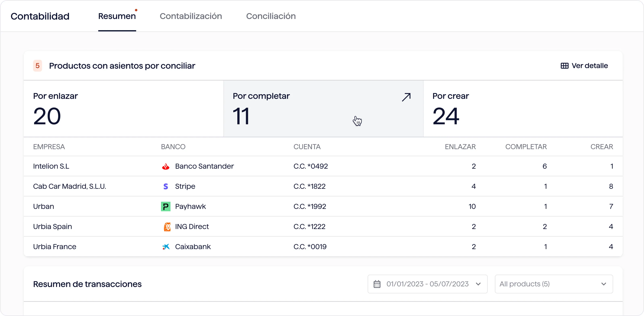Switch to the Contabilización tab
644x316 pixels.
click(191, 16)
